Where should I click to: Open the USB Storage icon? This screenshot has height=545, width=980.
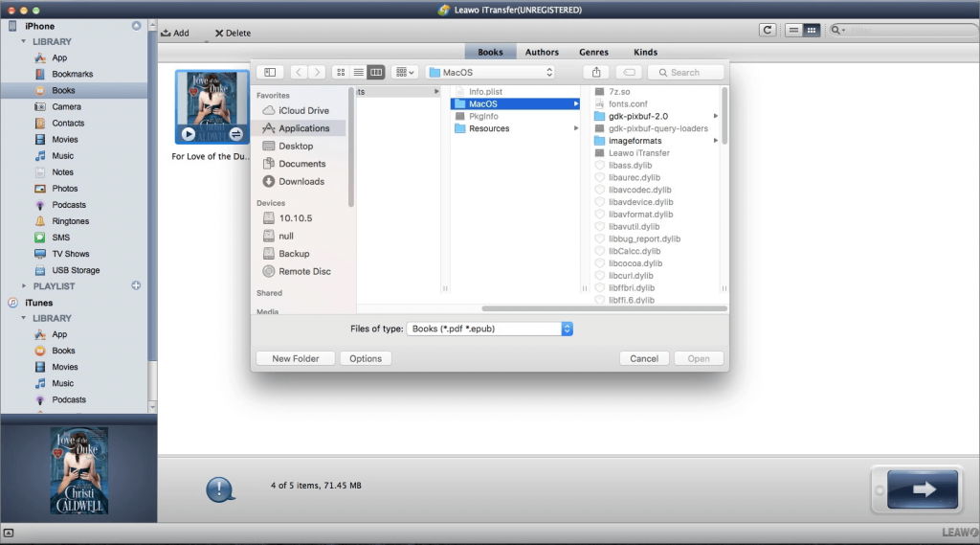(x=40, y=270)
